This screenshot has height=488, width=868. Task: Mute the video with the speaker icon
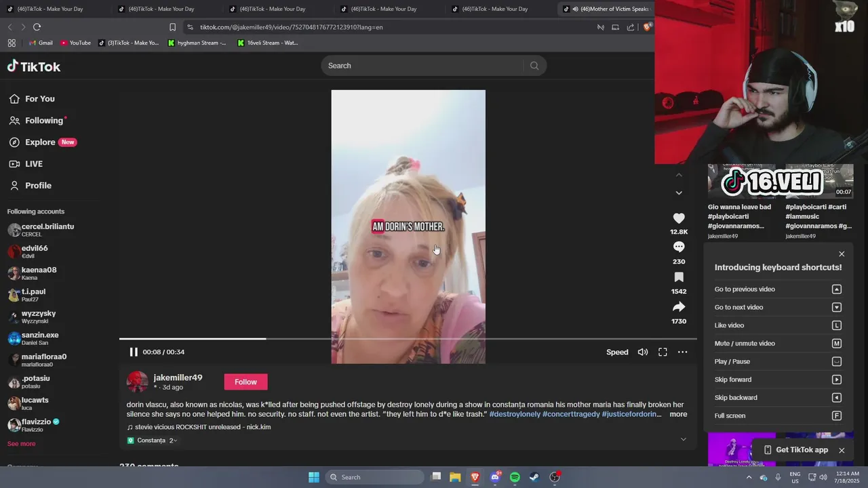pyautogui.click(x=642, y=352)
